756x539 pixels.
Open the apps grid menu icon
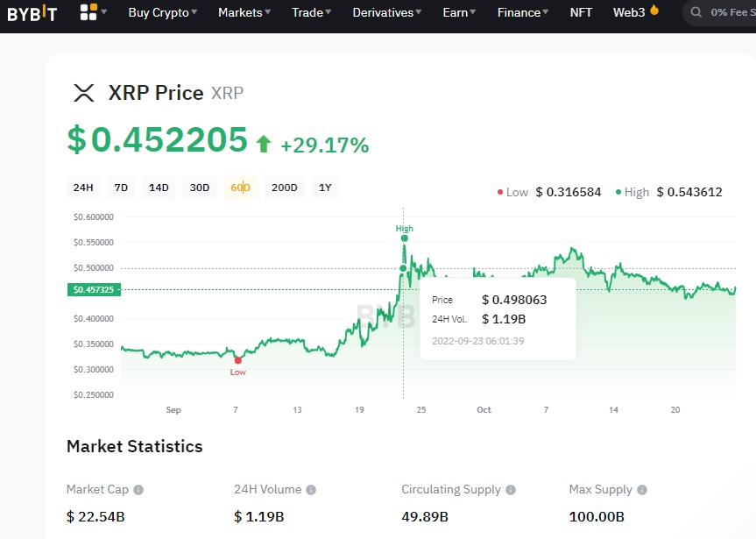88,12
